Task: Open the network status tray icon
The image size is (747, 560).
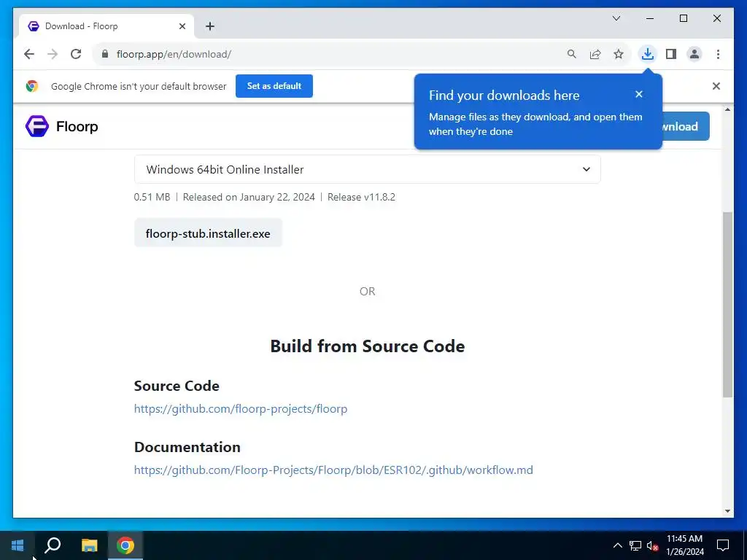Action: (x=635, y=545)
